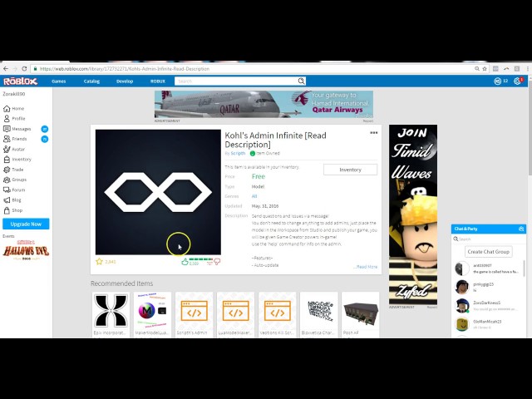Open the Scripth's Admin recommended item

click(194, 314)
